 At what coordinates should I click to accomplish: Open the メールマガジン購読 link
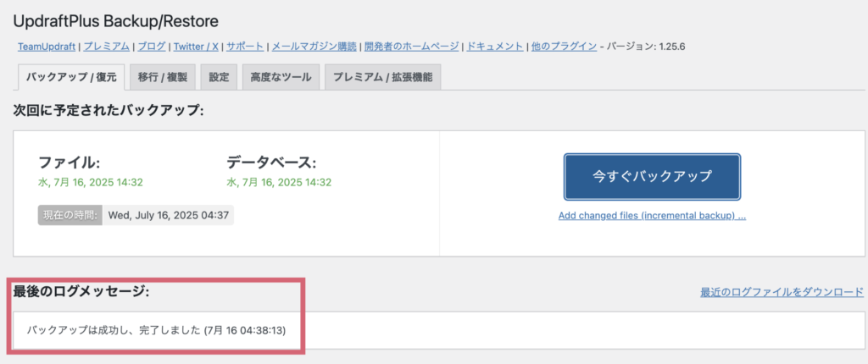pos(314,47)
